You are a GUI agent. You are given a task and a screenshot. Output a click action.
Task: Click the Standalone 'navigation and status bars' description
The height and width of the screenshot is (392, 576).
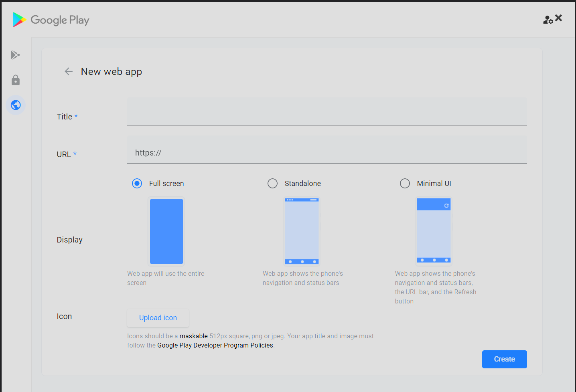pyautogui.click(x=303, y=278)
